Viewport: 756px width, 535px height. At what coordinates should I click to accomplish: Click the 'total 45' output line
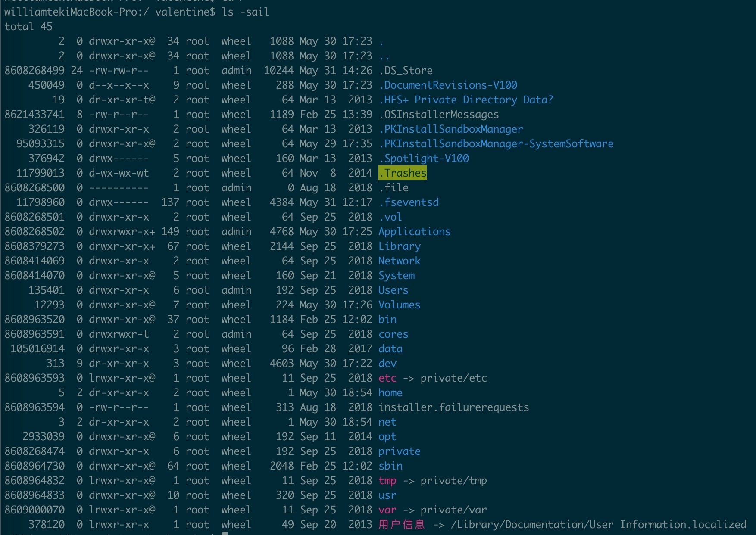[28, 27]
